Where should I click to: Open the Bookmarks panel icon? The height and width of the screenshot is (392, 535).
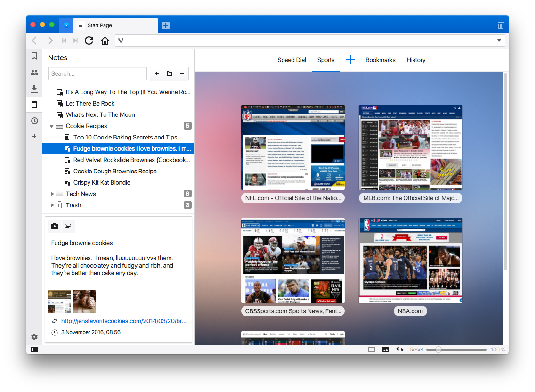34,57
